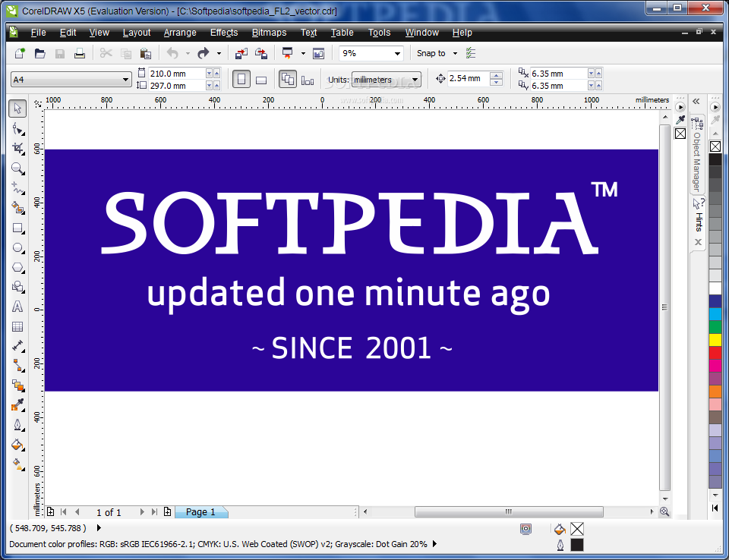Open the Object Manager docker tab
Image resolution: width=729 pixels, height=560 pixels.
(x=696, y=156)
